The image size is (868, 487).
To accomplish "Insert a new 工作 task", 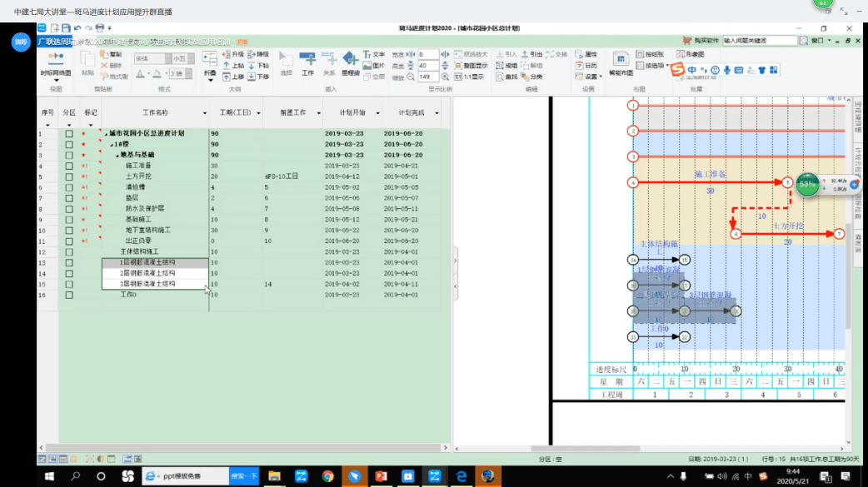I will 307,63.
